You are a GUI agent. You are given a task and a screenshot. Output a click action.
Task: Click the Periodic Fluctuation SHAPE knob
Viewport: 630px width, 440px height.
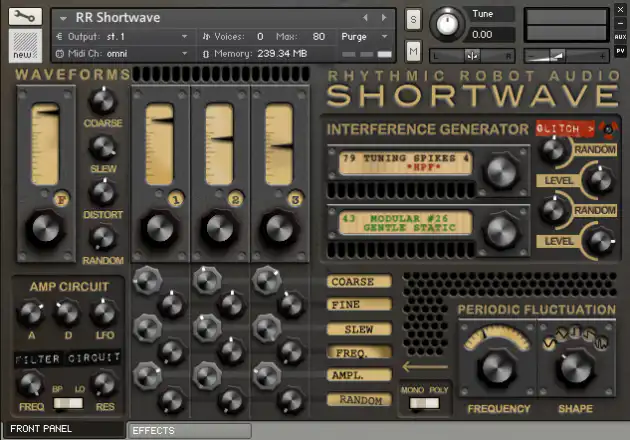point(576,368)
